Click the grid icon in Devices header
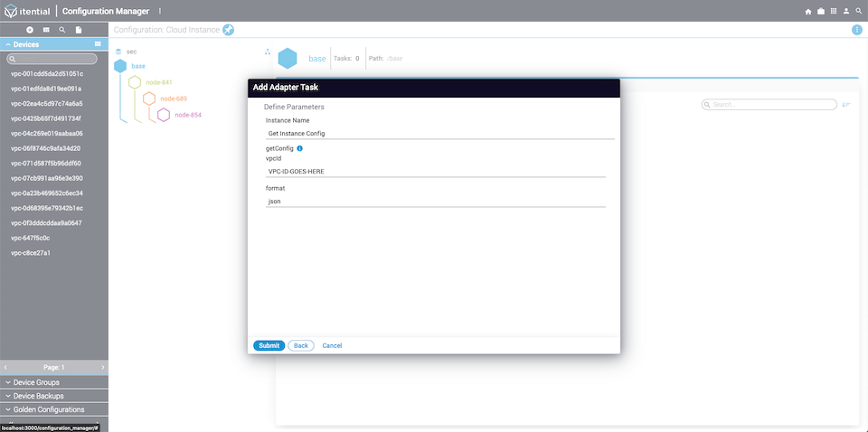868x432 pixels. (x=98, y=43)
